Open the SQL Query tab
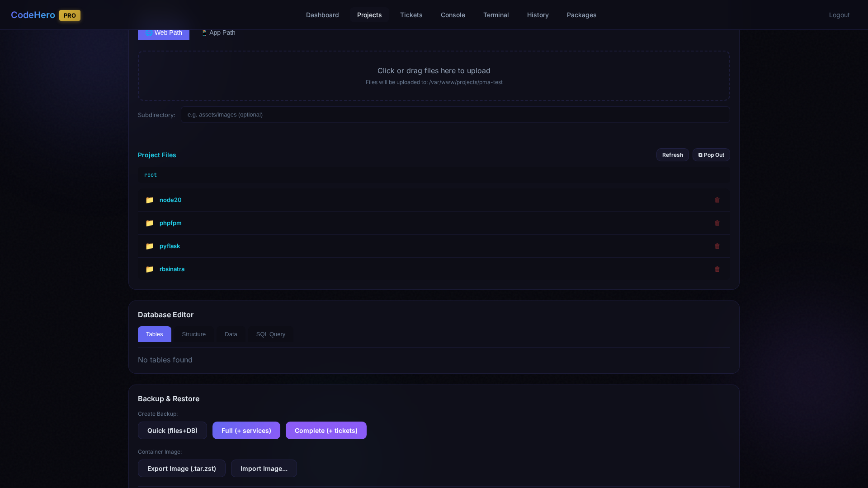868x488 pixels. 270,334
